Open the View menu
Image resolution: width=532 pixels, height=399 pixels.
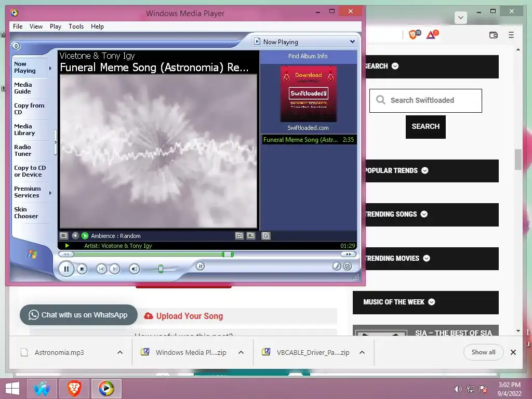point(36,26)
